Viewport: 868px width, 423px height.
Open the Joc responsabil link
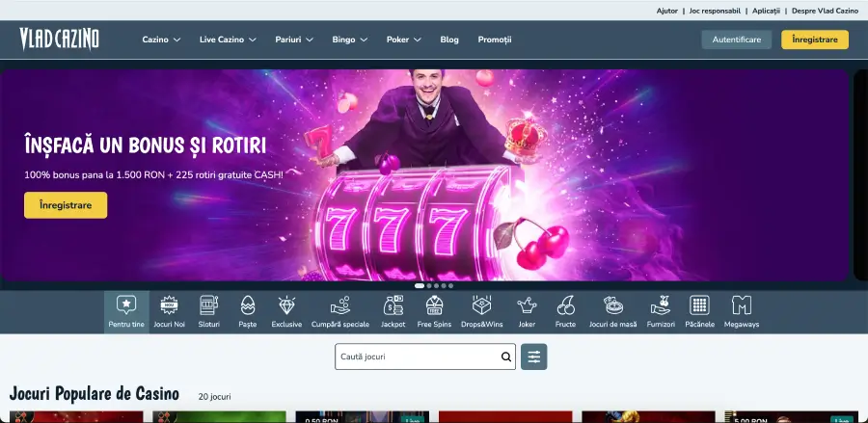715,11
